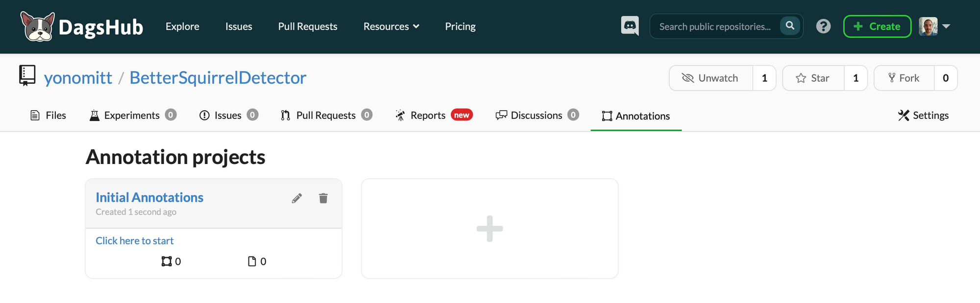Click the DagsHub dog logo
The width and height of the screenshot is (980, 303).
(37, 26)
